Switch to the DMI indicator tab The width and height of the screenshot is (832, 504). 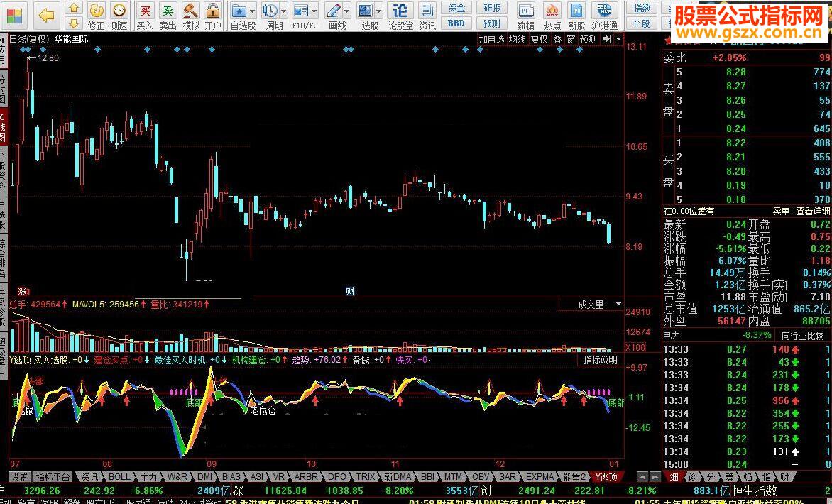click(205, 477)
